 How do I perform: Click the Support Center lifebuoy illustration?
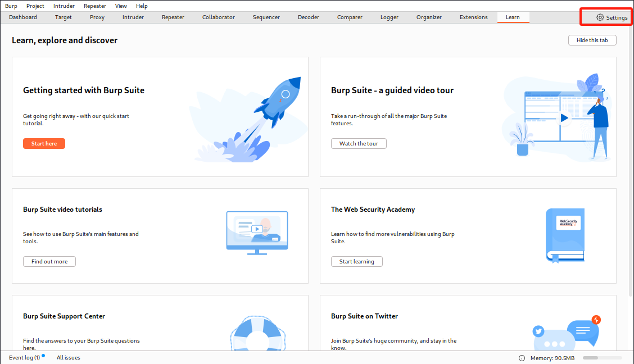pyautogui.click(x=258, y=333)
